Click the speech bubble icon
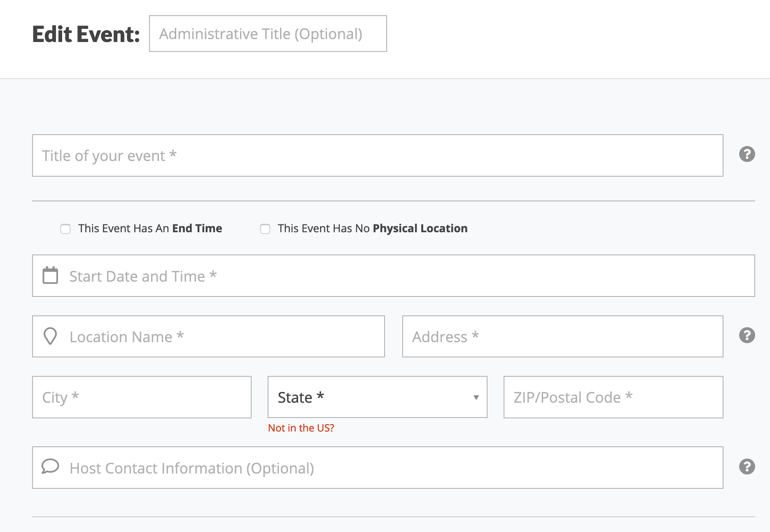 pyautogui.click(x=50, y=467)
